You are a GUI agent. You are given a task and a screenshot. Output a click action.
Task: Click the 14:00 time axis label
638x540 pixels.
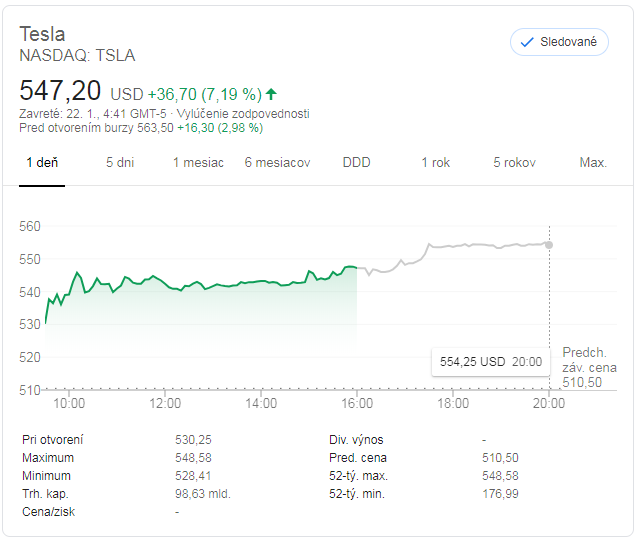click(261, 403)
